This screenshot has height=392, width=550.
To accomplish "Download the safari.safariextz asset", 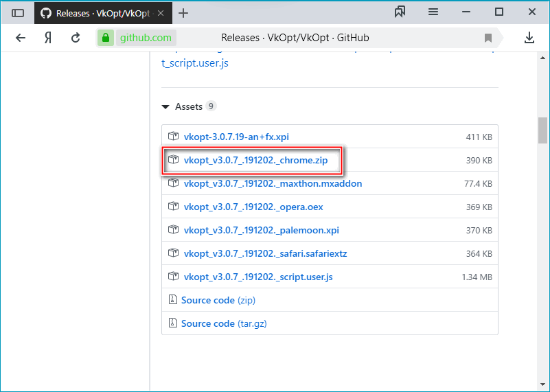I will [x=265, y=253].
